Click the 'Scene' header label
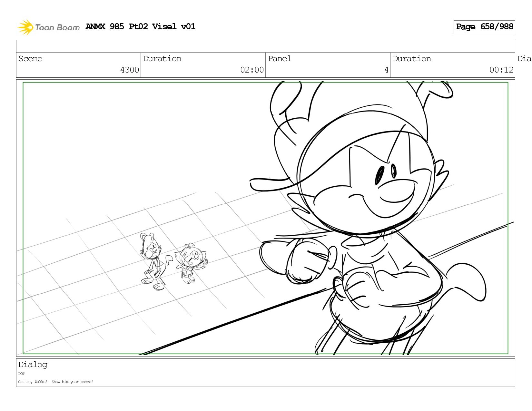This screenshot has height=411, width=532. point(30,59)
